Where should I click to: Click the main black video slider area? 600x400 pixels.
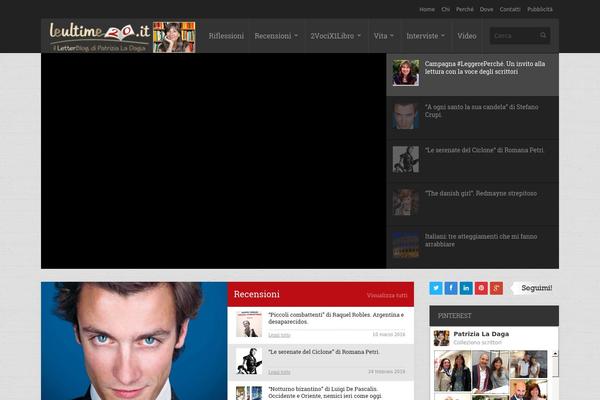coord(214,161)
